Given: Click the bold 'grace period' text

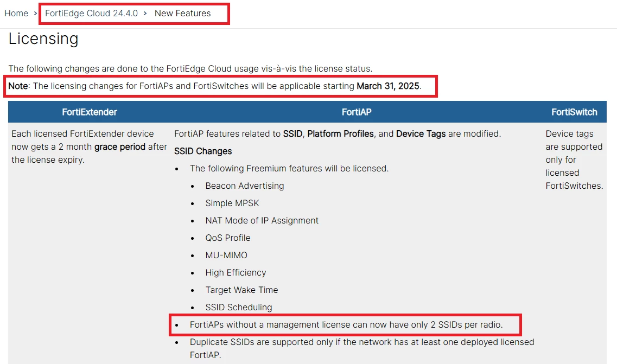Looking at the screenshot, I should (x=120, y=147).
